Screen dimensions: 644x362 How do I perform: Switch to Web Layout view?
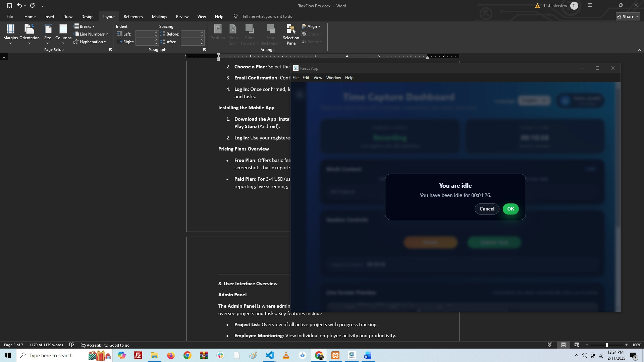pyautogui.click(x=577, y=345)
